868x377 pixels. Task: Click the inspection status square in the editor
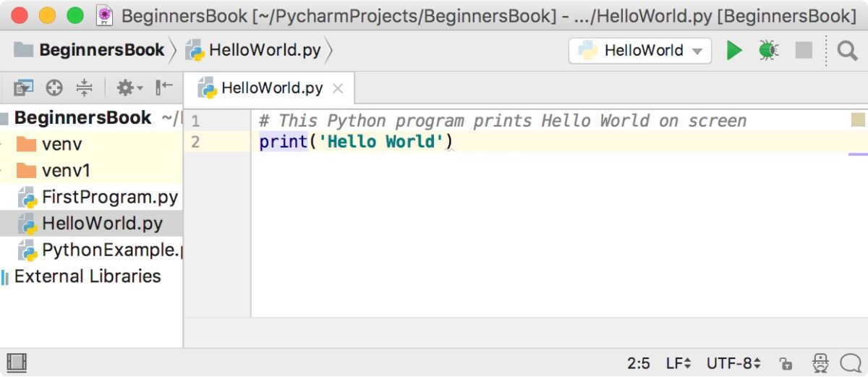pyautogui.click(x=858, y=120)
